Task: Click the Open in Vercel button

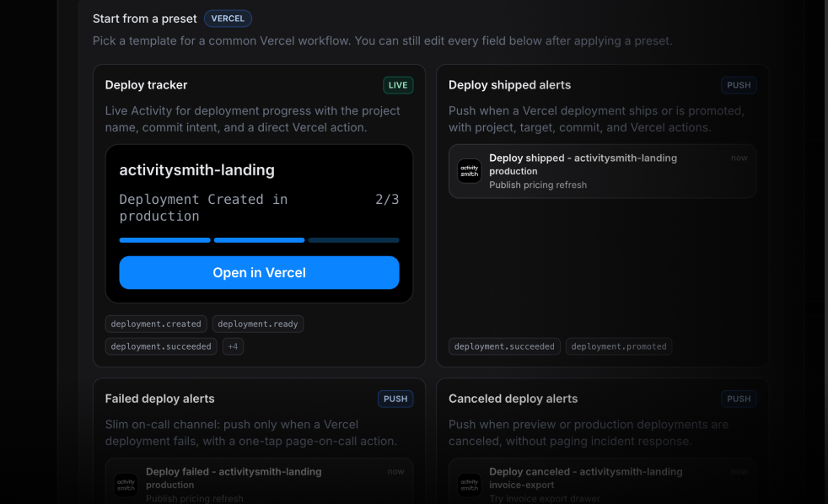Action: coord(259,272)
